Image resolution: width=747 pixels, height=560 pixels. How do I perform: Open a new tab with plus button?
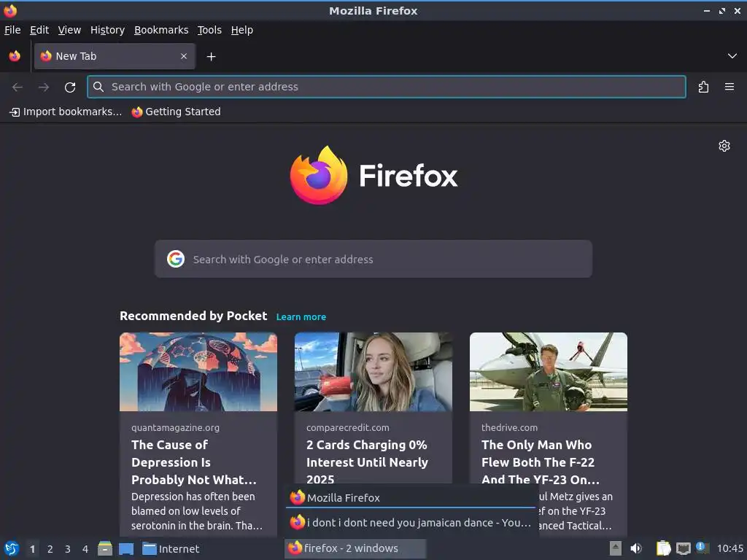(211, 57)
